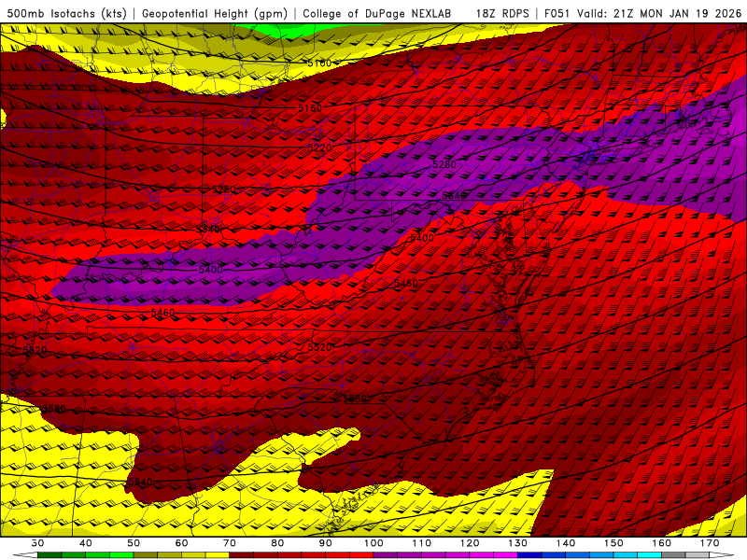Click the colorbar tick label 50

pos(134,543)
